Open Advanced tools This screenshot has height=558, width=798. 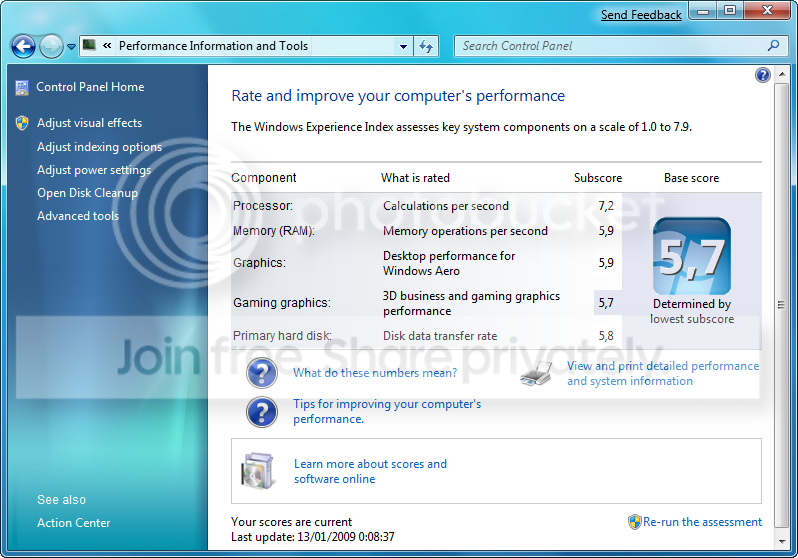tap(78, 216)
